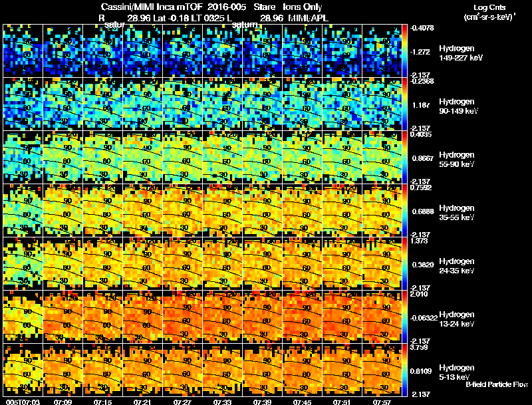532x405 pixels.
Task: Click the 'Hydrogen 55-90 keV' row label
Action: click(x=457, y=160)
